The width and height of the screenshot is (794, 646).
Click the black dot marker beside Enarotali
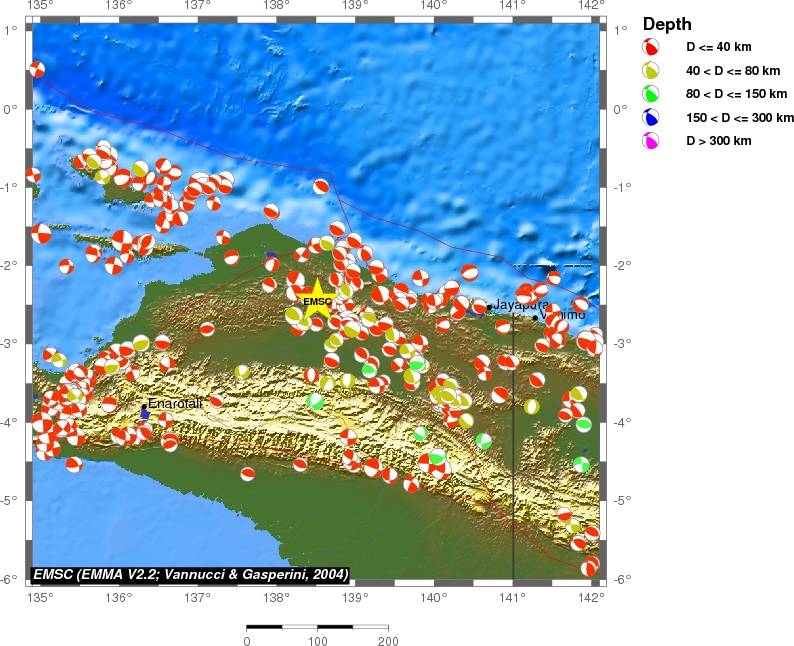click(144, 406)
